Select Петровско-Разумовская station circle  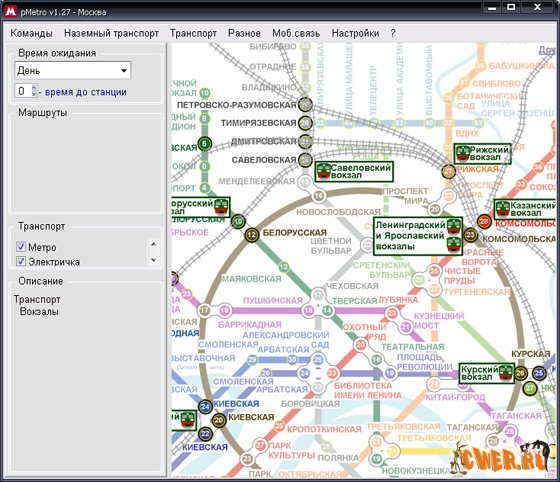[x=305, y=104]
